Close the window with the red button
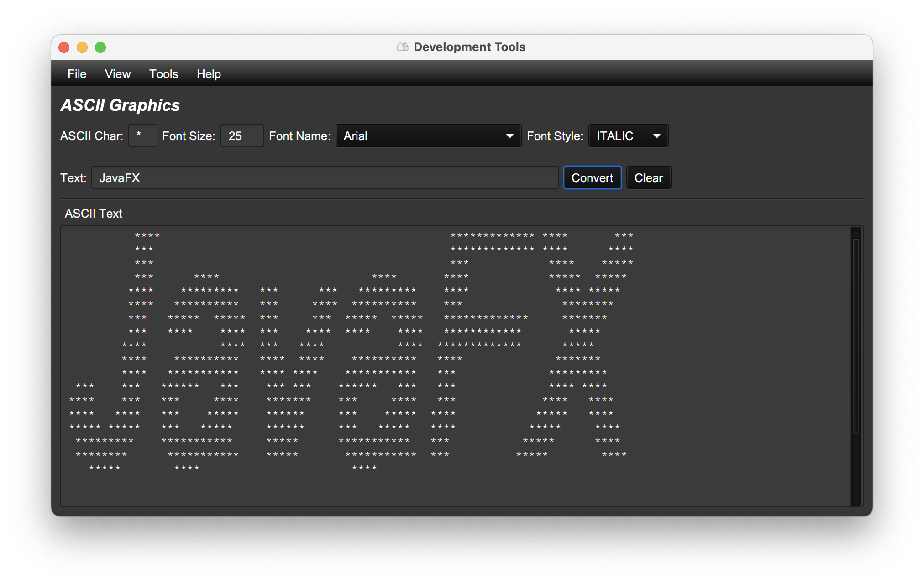 pyautogui.click(x=64, y=47)
